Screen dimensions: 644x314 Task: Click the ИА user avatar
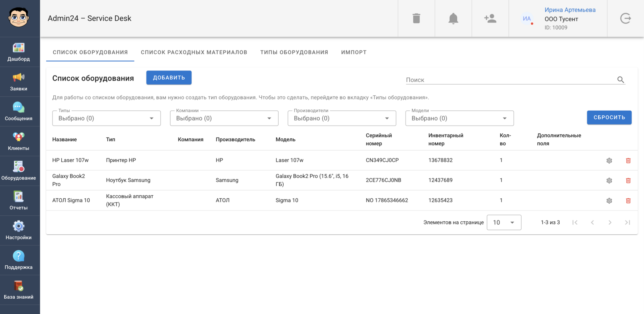tap(527, 18)
